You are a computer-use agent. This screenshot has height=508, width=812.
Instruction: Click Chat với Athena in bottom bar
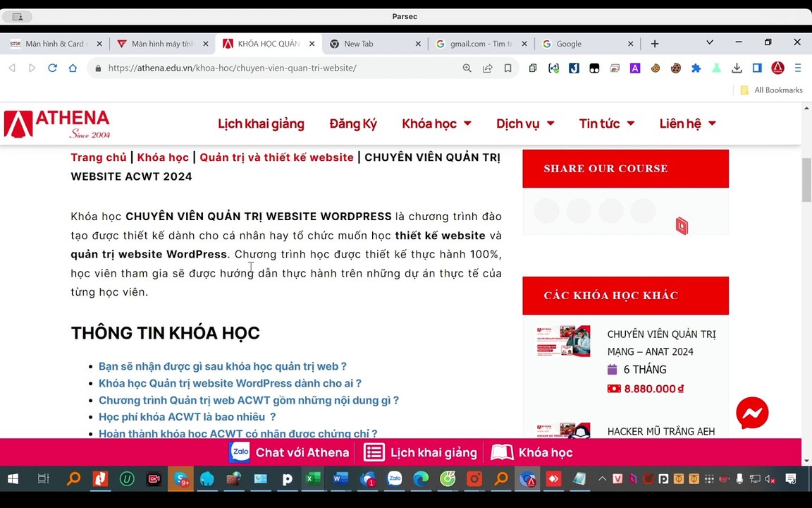(289, 452)
